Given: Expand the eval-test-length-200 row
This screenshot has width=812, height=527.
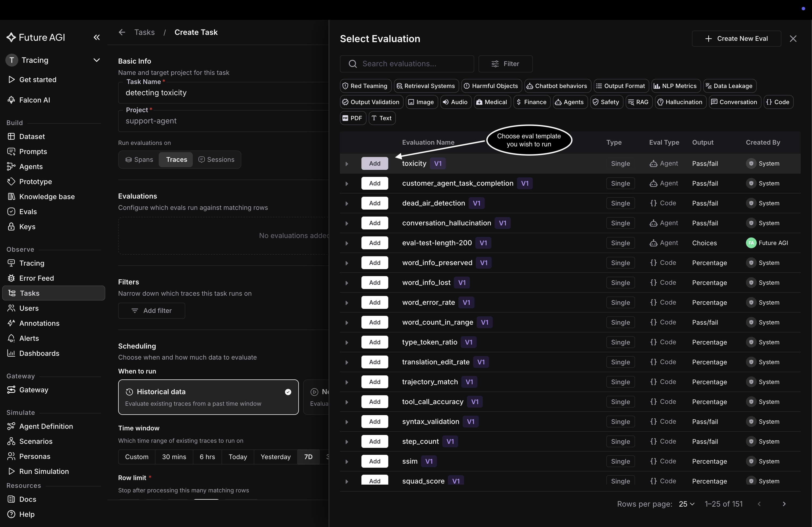Looking at the screenshot, I should click(347, 243).
